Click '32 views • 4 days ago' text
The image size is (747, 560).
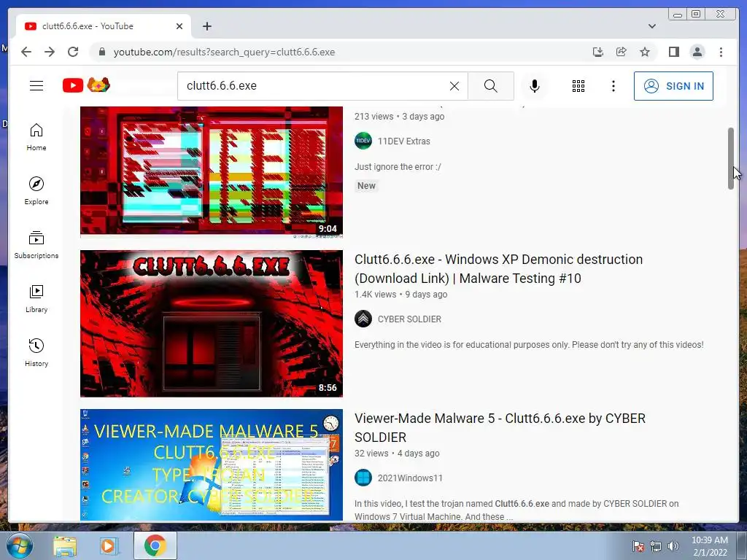397,454
